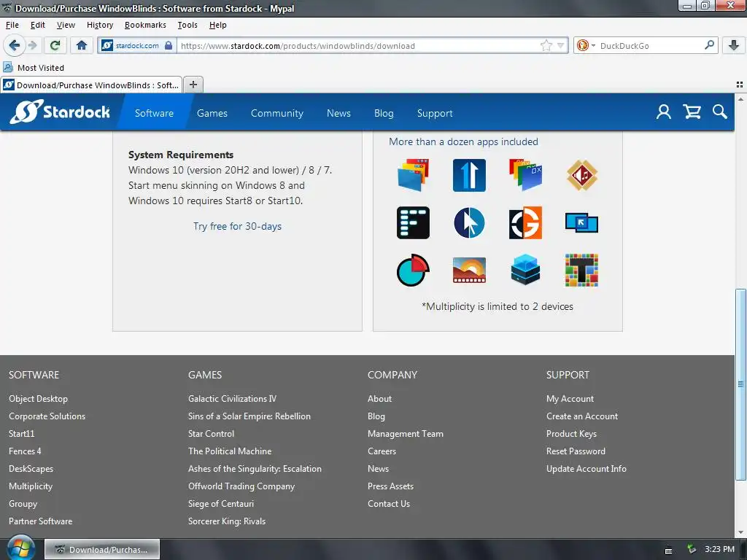
Task: Click the taskbar clock showing 3:23 PM
Action: pos(719,549)
